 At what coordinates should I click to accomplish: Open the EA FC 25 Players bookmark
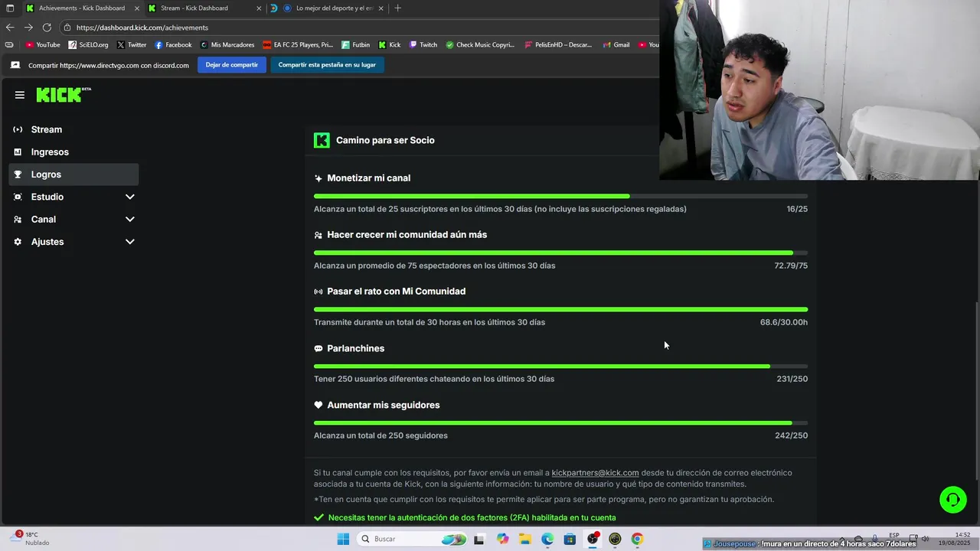(x=298, y=45)
